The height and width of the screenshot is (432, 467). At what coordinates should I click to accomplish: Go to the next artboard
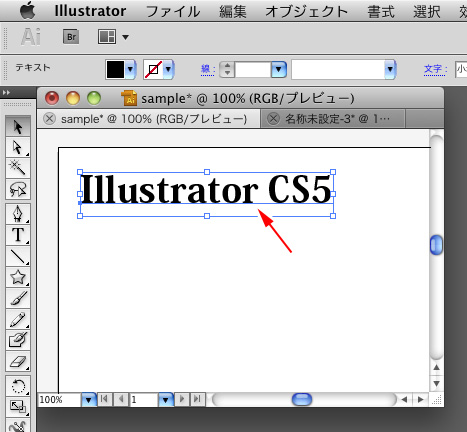(182, 399)
